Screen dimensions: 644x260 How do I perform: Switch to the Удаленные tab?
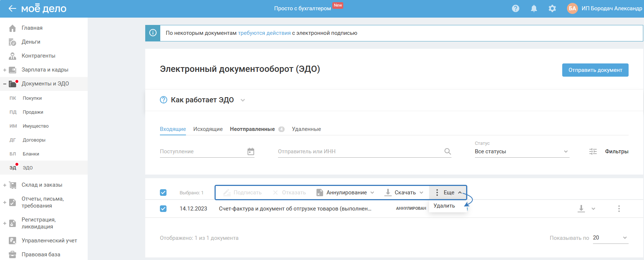click(306, 129)
